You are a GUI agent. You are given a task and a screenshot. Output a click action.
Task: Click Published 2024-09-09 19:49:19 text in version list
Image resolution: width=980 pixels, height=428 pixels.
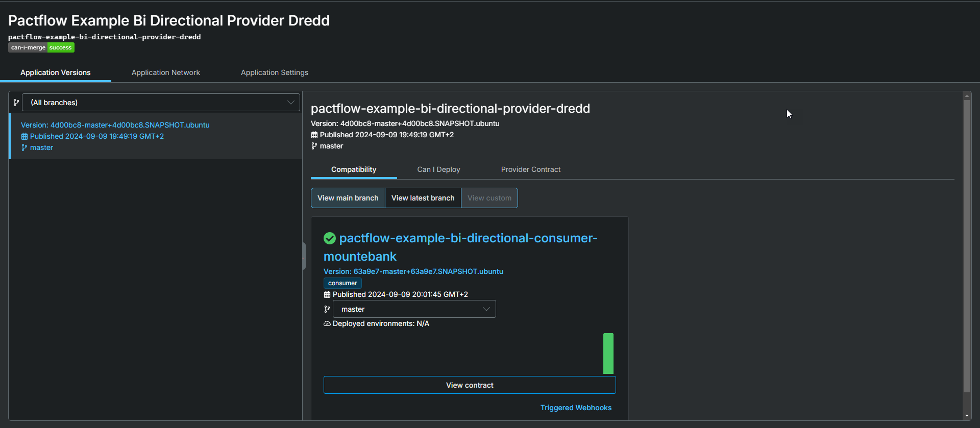[97, 136]
